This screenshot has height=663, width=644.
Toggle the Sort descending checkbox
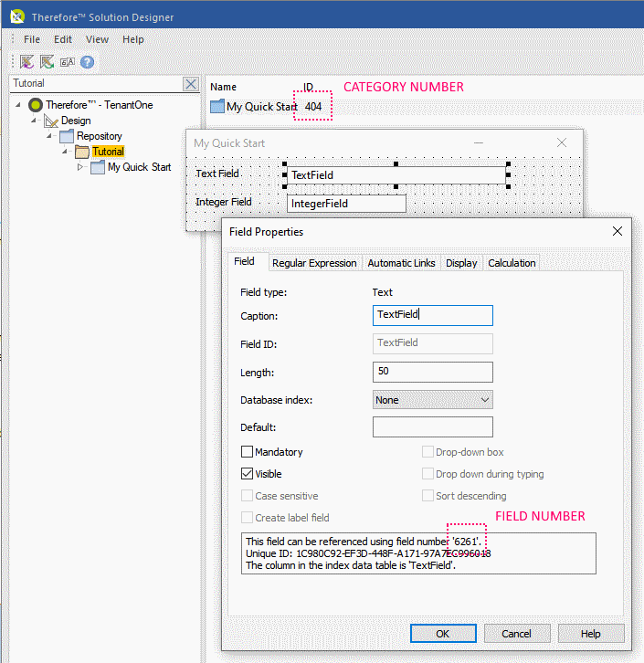click(x=428, y=496)
